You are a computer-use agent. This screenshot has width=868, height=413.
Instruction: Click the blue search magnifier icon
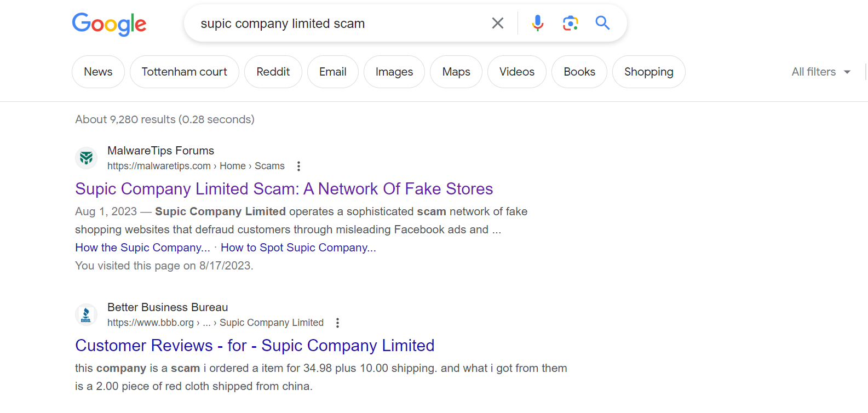tap(602, 23)
